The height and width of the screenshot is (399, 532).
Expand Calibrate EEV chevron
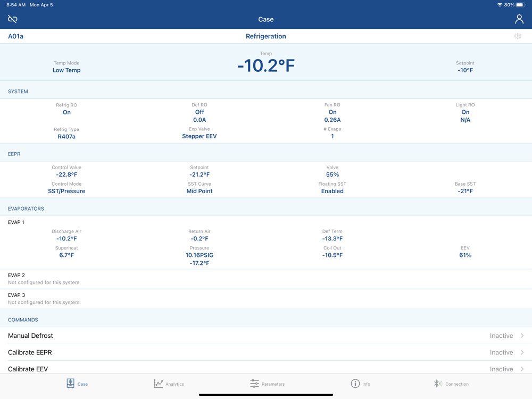click(x=522, y=369)
